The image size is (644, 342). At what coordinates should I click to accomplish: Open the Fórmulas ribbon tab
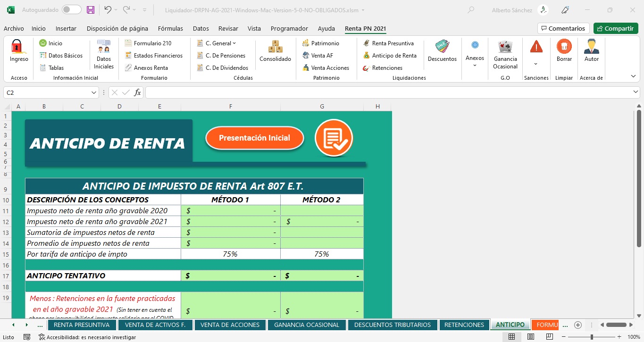(x=170, y=28)
